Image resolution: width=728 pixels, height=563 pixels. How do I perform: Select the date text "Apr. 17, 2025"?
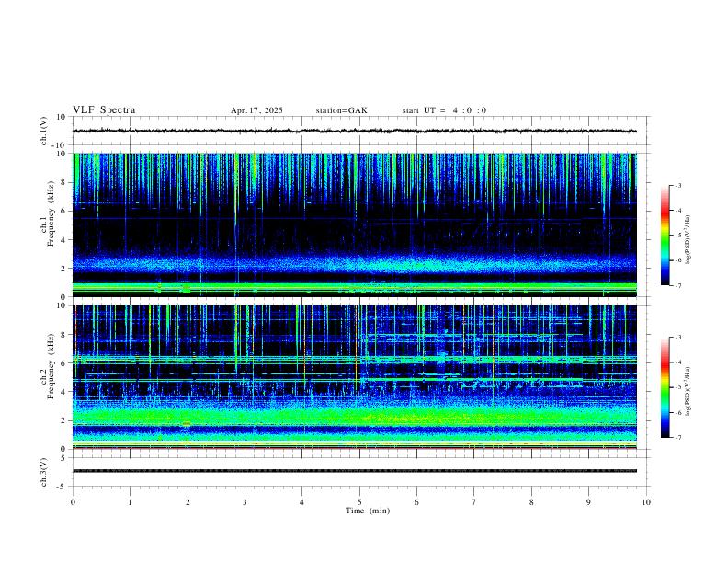tap(256, 110)
